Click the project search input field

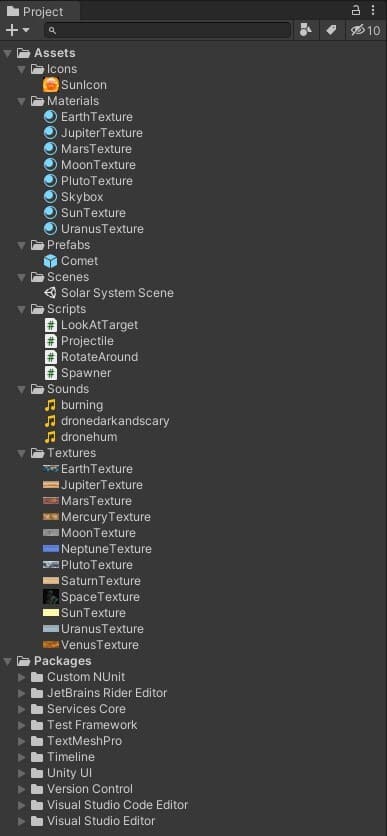point(167,30)
